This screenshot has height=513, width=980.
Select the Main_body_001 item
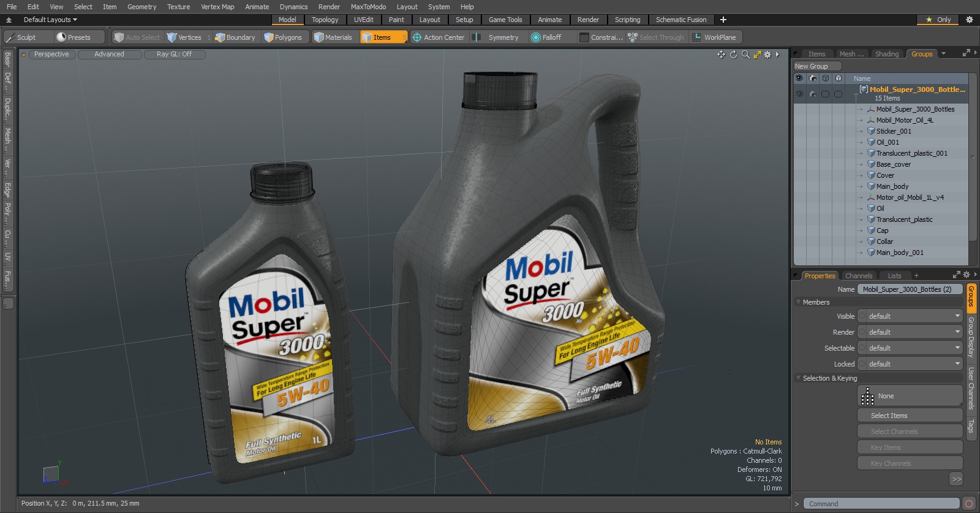pyautogui.click(x=900, y=253)
